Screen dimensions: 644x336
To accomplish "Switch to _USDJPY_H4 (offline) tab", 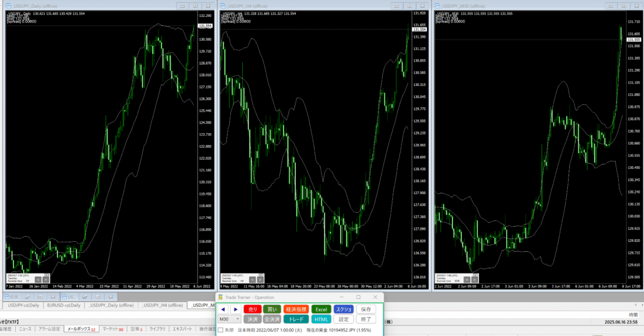I will [x=163, y=305].
